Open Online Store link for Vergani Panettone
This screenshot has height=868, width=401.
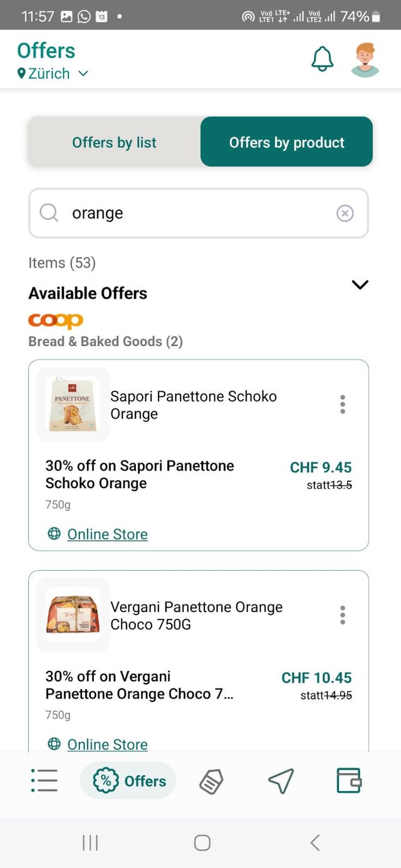(107, 744)
